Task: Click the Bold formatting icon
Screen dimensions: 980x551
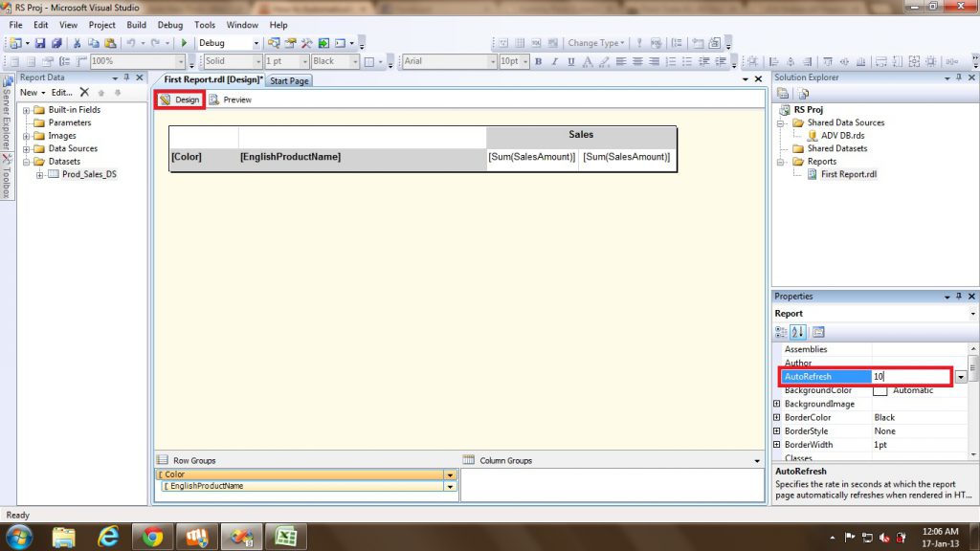Action: [x=538, y=61]
